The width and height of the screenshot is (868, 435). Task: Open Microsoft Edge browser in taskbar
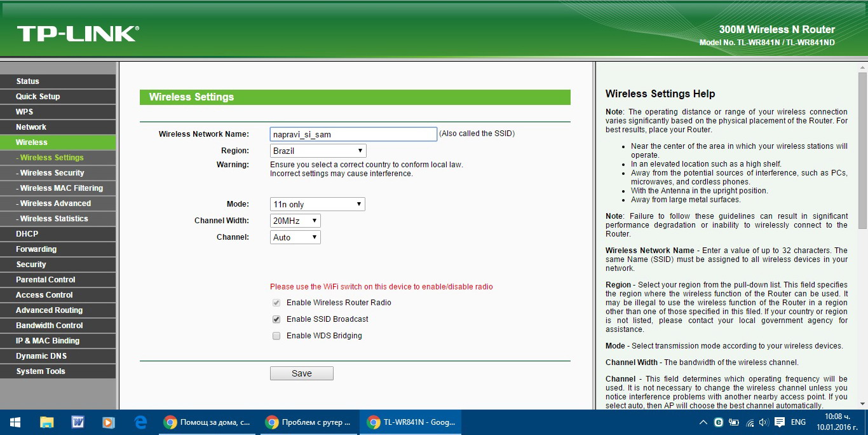coord(140,422)
